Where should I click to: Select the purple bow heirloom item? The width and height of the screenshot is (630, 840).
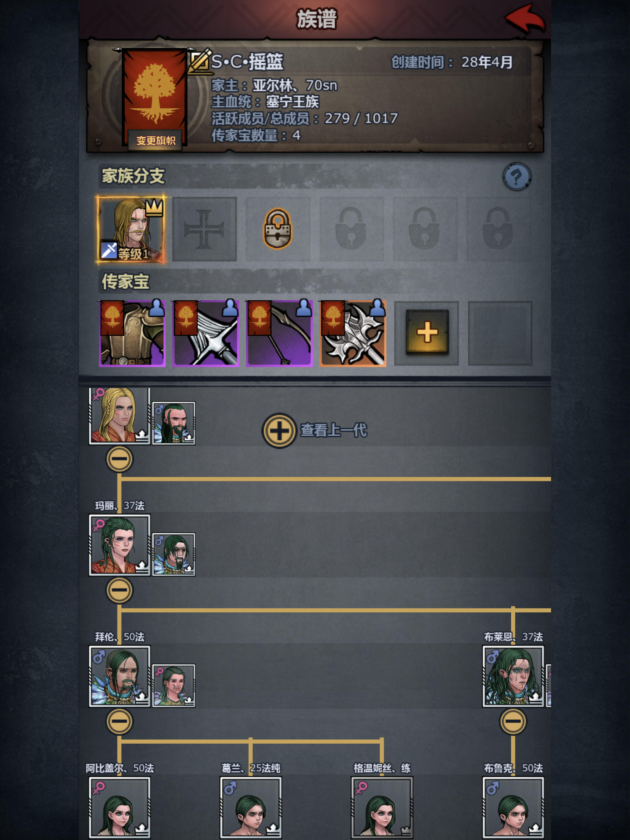[x=279, y=334]
